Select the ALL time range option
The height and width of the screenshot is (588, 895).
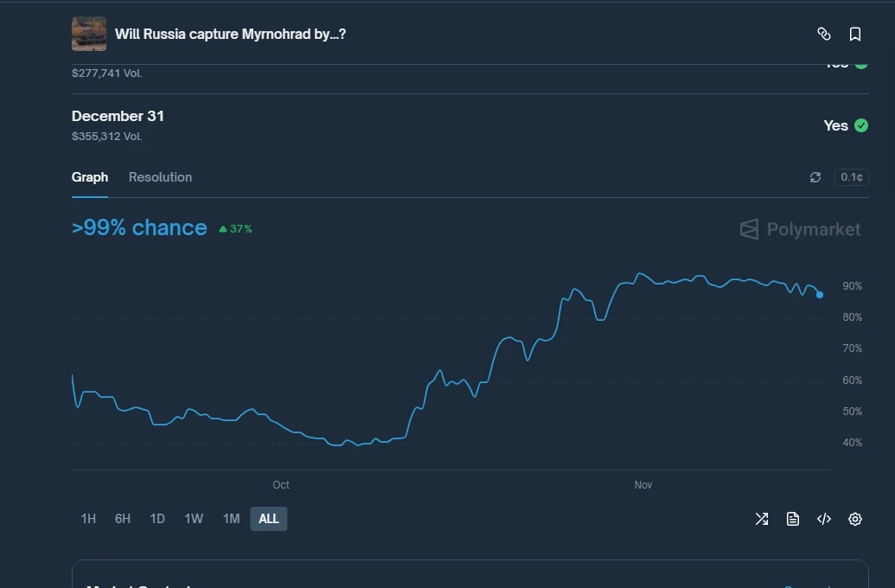(x=268, y=518)
